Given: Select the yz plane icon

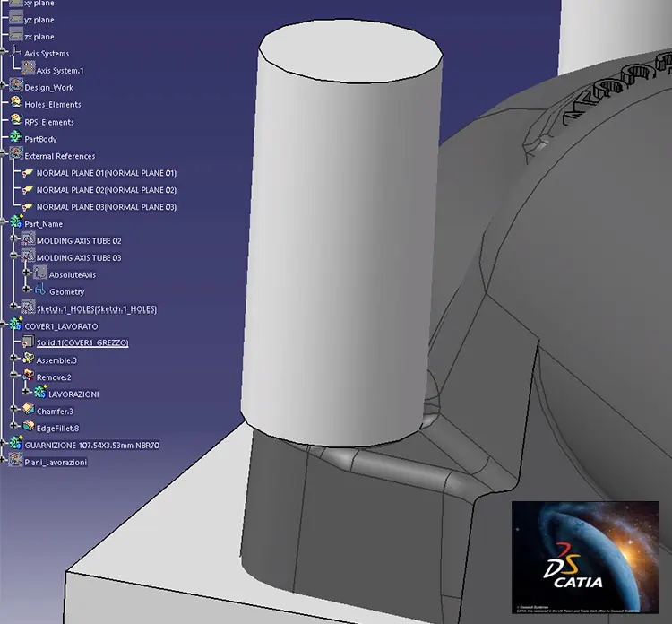Looking at the screenshot, I should click(16, 18).
